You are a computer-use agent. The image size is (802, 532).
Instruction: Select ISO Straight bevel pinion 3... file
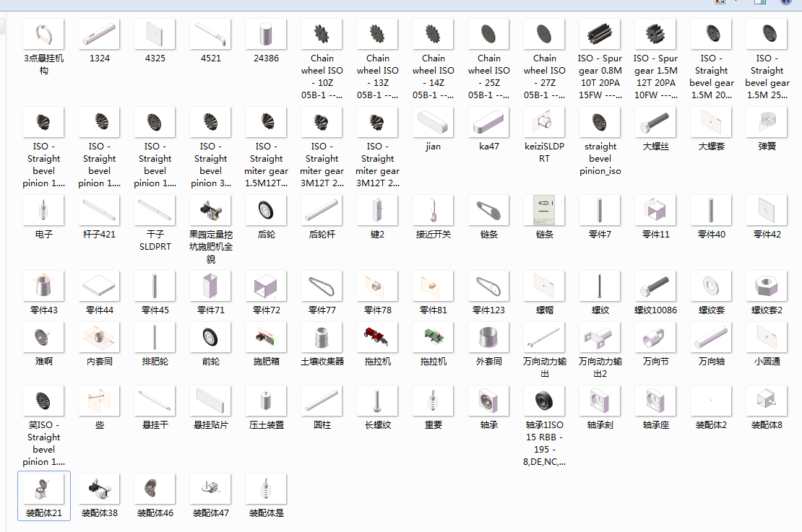click(x=210, y=123)
